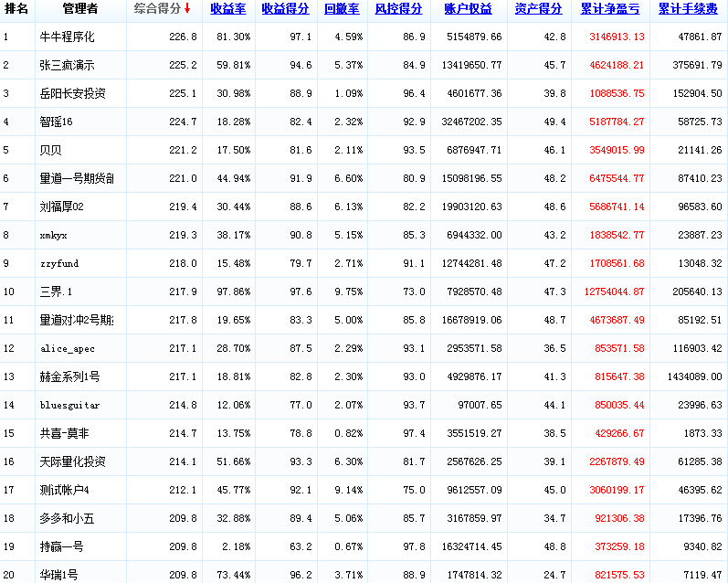Select manager 牛牛程序化 in rank 1
Screen dimensions: 728x583
click(x=68, y=37)
